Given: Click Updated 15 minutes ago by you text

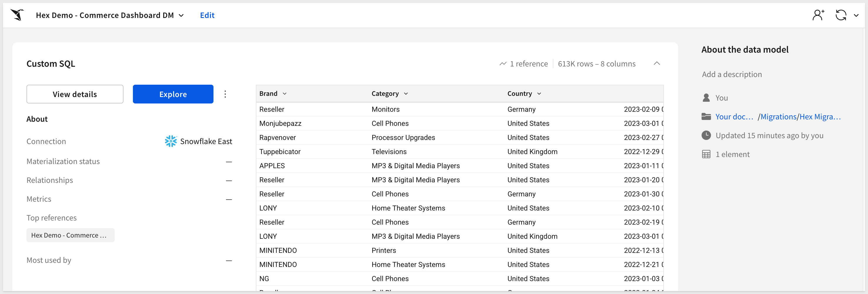Looking at the screenshot, I should (x=769, y=135).
